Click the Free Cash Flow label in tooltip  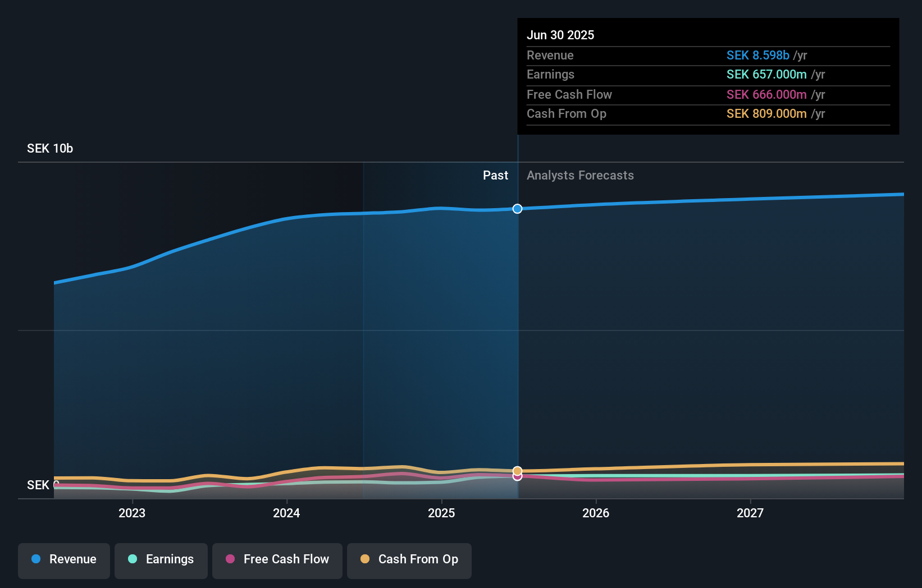pyautogui.click(x=569, y=94)
